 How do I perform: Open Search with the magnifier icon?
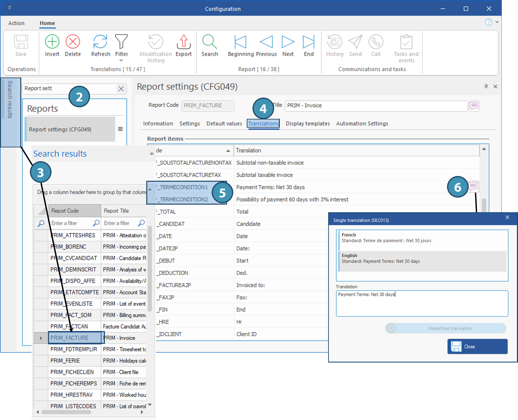tap(210, 42)
